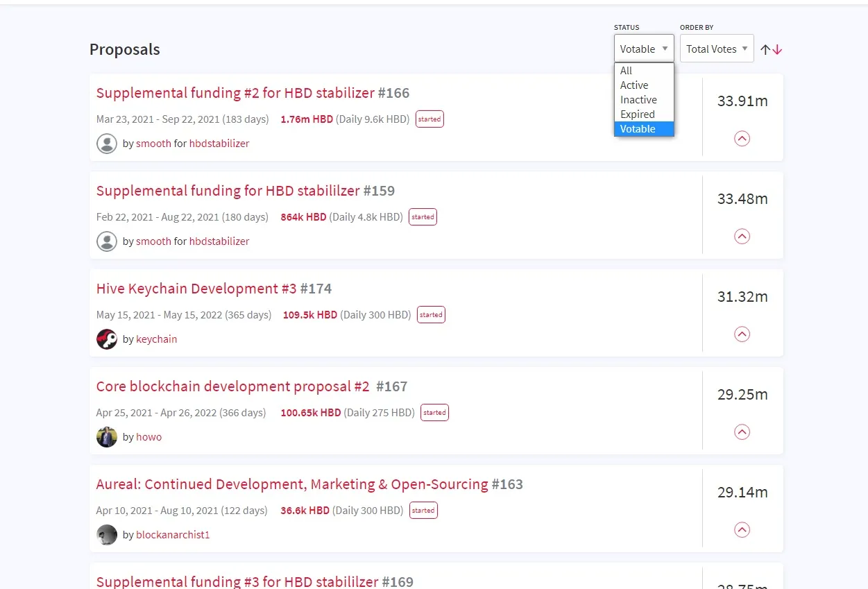Open Supplemental funding #3 proposal #169
This screenshot has height=589, width=868.
tap(237, 581)
